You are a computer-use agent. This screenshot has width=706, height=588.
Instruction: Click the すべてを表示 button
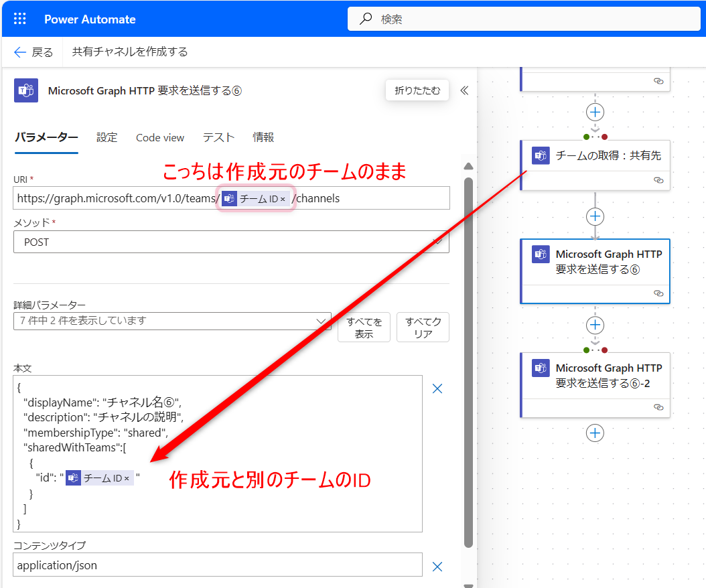364,327
